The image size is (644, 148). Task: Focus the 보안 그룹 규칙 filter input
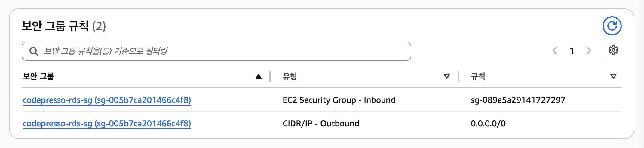pos(216,51)
